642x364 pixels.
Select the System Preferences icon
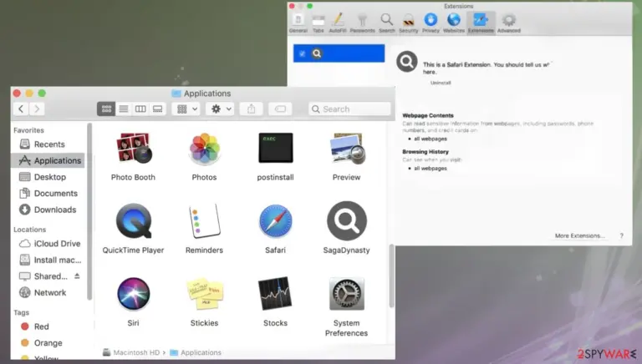click(x=346, y=294)
